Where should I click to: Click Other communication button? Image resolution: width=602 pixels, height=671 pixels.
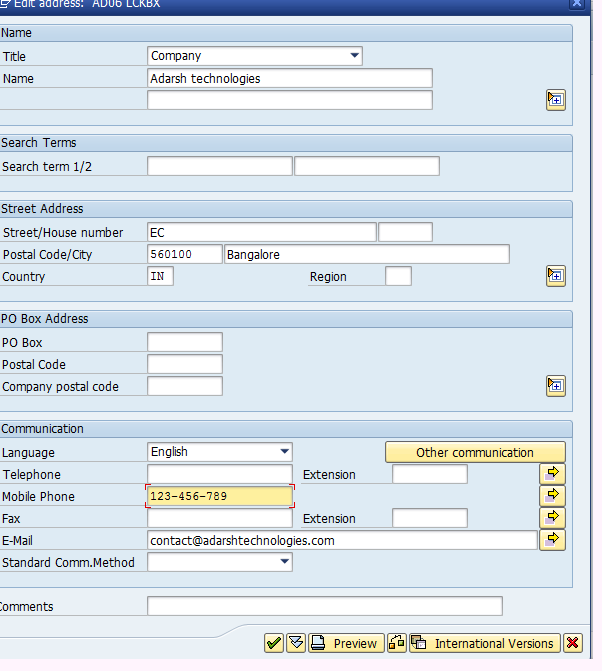(475, 452)
